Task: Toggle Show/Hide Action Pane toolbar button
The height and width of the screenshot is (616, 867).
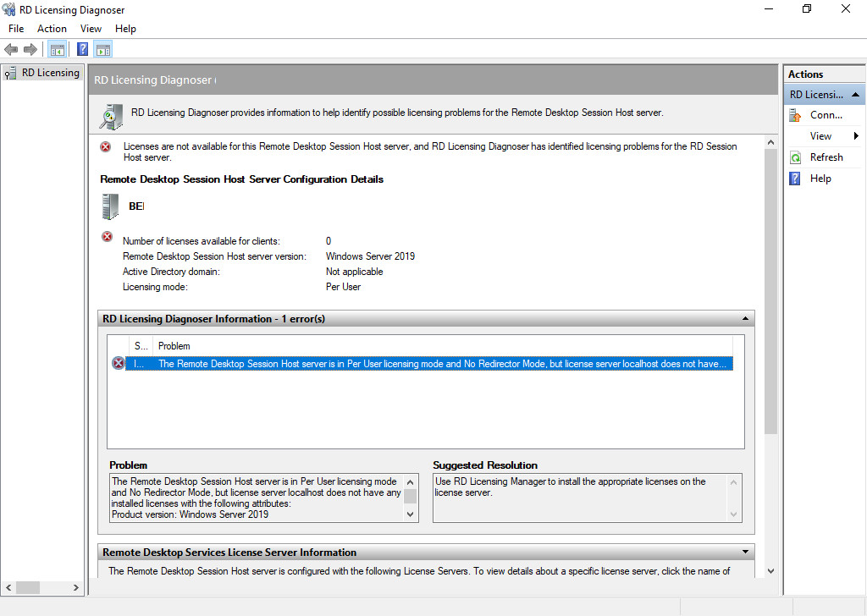Action: coord(103,50)
